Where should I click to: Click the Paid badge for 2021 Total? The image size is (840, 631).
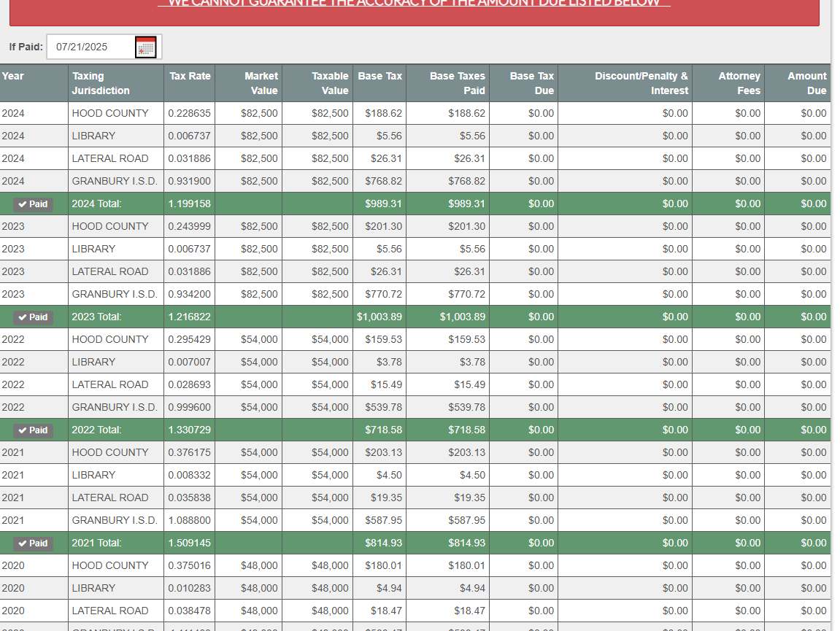point(33,543)
